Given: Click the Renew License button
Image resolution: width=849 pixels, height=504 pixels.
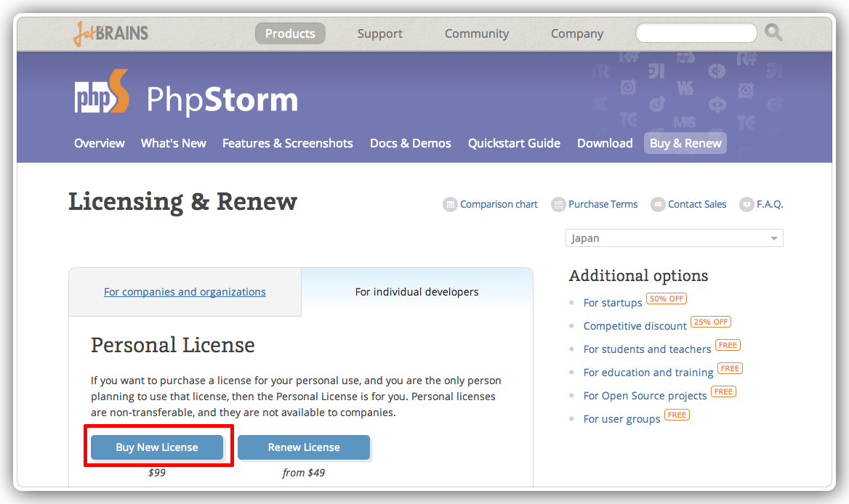Looking at the screenshot, I should click(304, 447).
